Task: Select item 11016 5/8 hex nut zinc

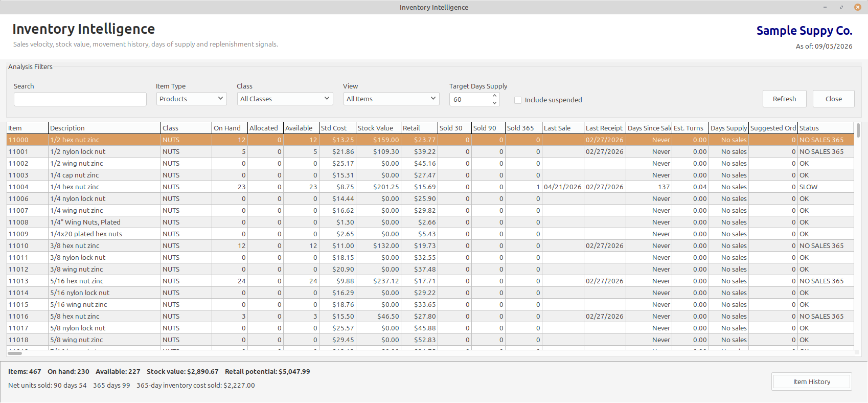Action: click(430, 316)
